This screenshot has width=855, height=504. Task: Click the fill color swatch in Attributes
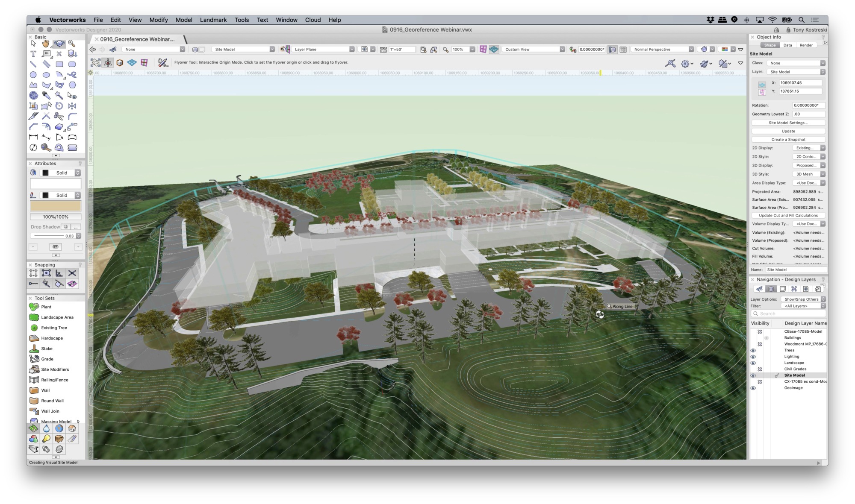pyautogui.click(x=55, y=184)
